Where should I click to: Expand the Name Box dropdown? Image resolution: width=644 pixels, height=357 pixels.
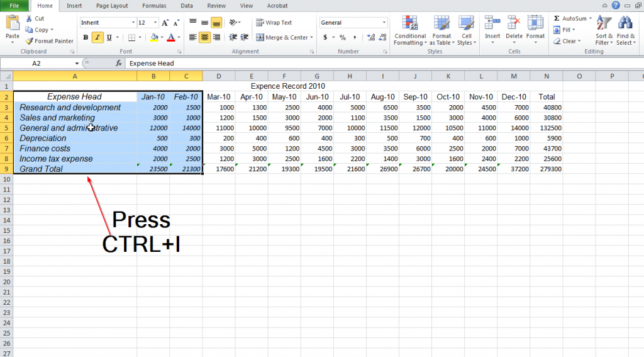coord(77,64)
